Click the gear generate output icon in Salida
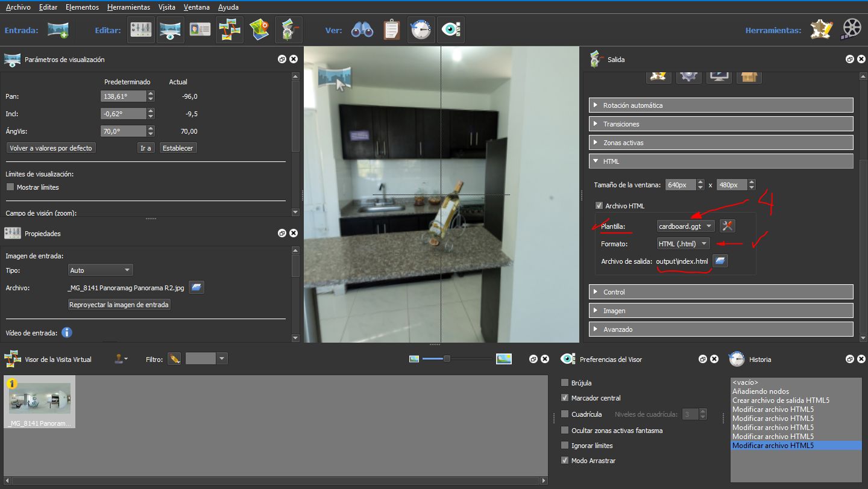This screenshot has height=489, width=868. (688, 77)
